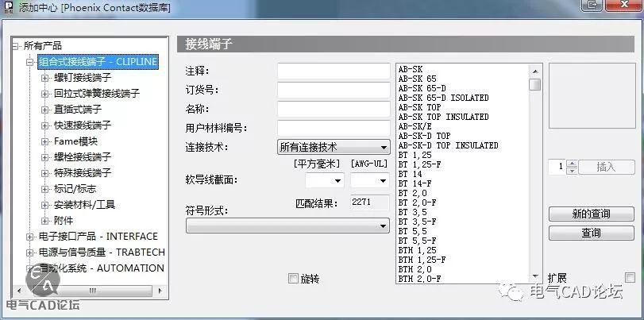Expand the 回拉式弹簧接线端子 tree node

pos(44,94)
